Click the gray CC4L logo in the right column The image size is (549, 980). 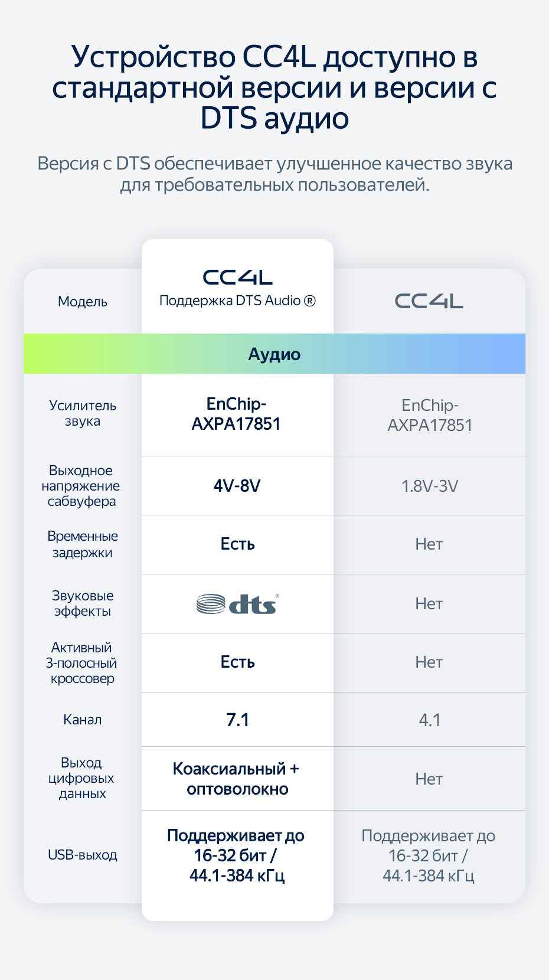point(429,301)
